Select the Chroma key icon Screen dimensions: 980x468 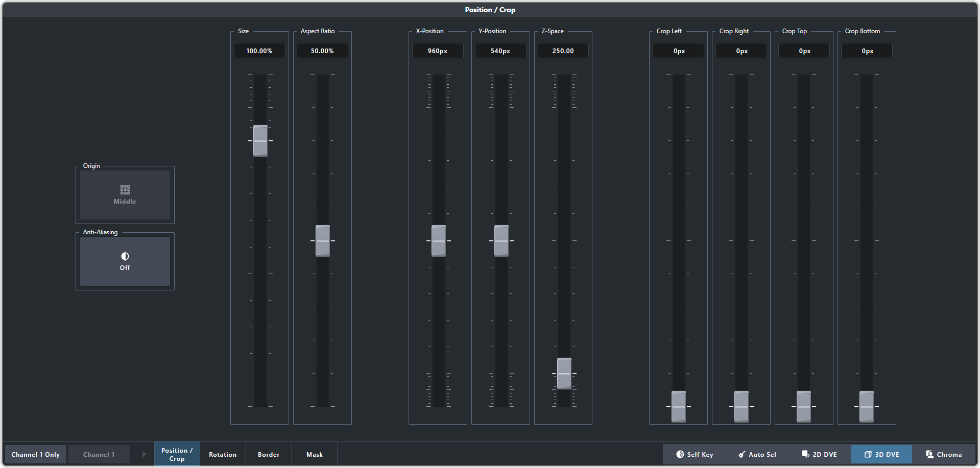point(929,454)
